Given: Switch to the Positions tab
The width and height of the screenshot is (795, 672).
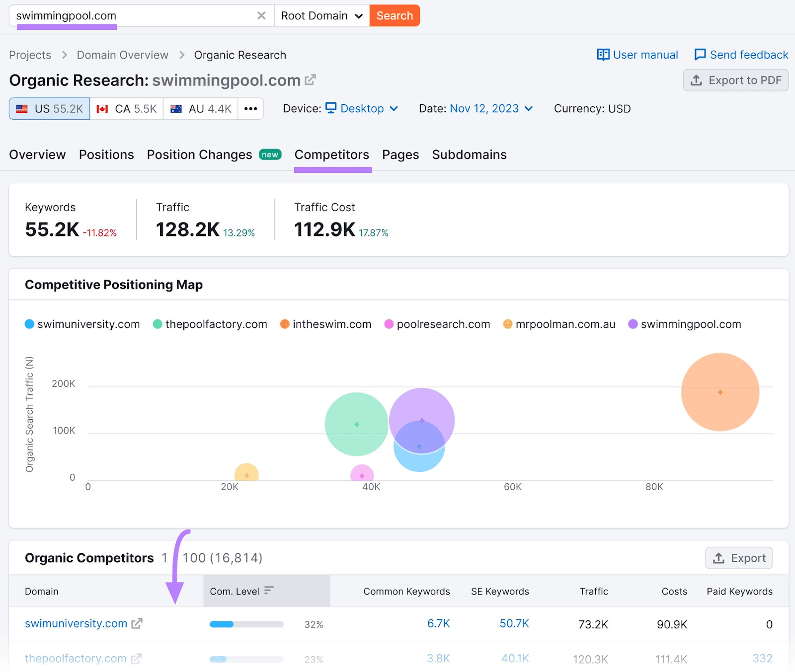Looking at the screenshot, I should 106,155.
